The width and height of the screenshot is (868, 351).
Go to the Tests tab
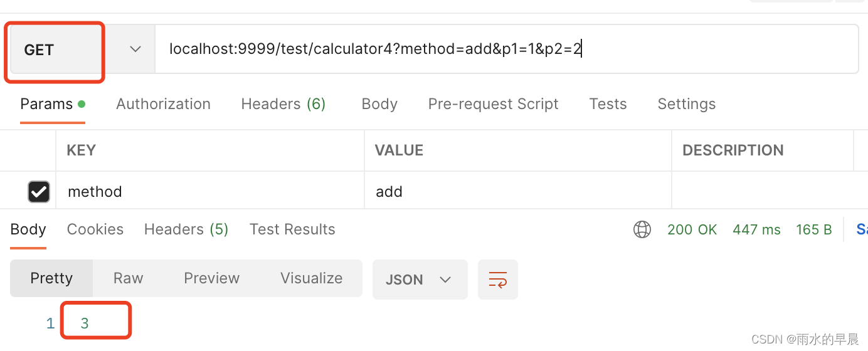tap(608, 104)
